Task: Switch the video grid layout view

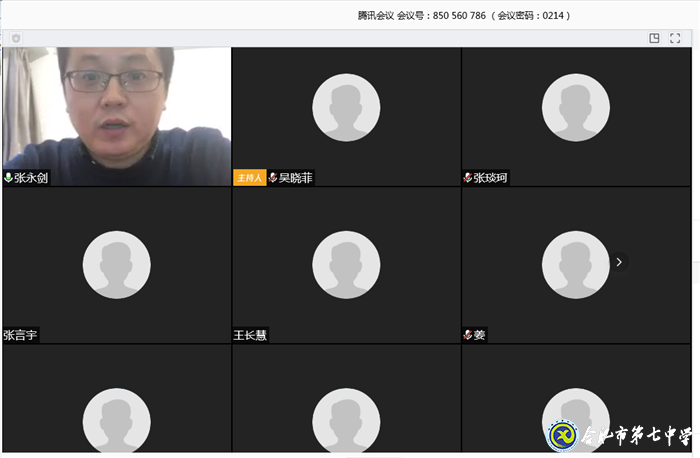Action: point(654,38)
